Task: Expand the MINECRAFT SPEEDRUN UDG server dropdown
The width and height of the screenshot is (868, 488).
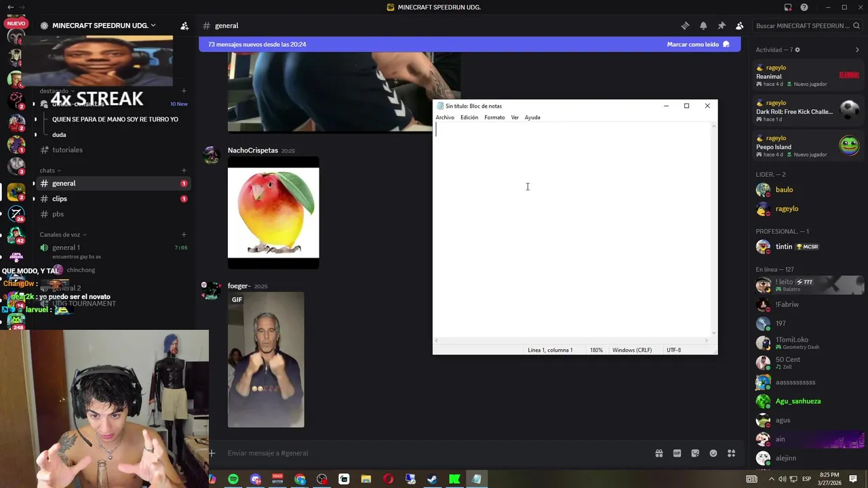Action: pos(153,26)
